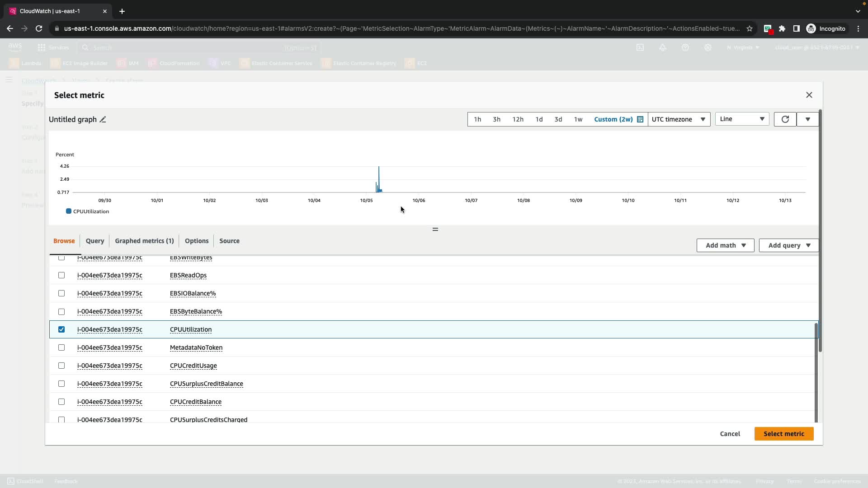Switch to the Graphed metrics (1) tab

(x=144, y=241)
